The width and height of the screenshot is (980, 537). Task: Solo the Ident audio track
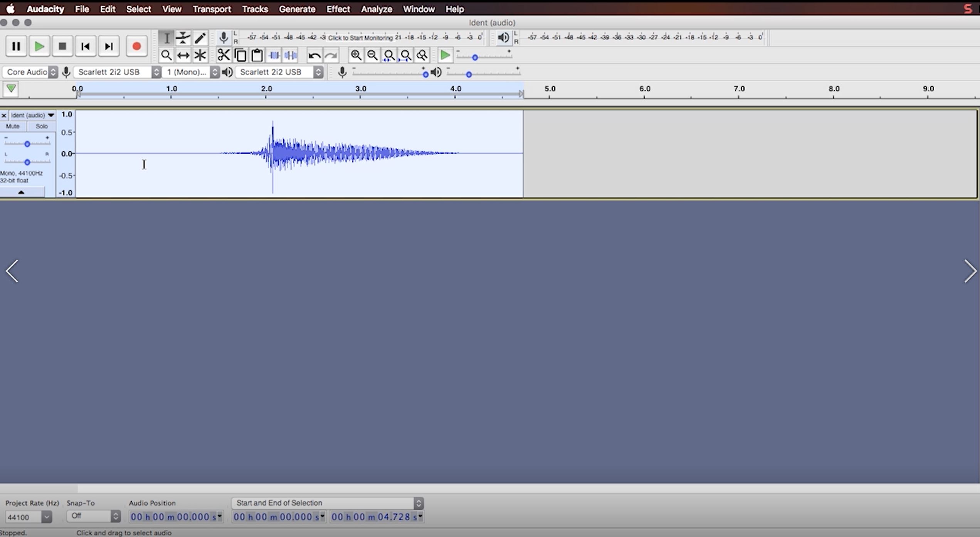click(x=41, y=126)
